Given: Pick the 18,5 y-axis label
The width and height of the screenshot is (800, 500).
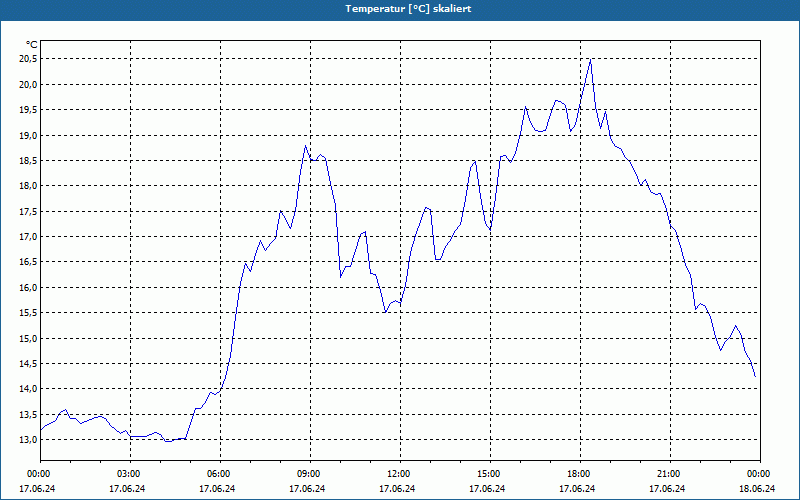Looking at the screenshot, I should [29, 161].
